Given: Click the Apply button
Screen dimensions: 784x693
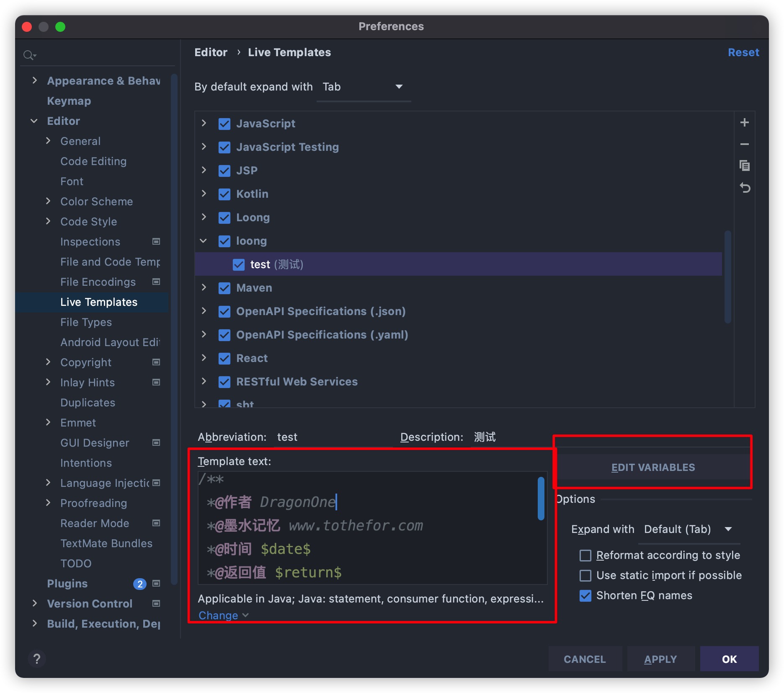Looking at the screenshot, I should coord(660,659).
